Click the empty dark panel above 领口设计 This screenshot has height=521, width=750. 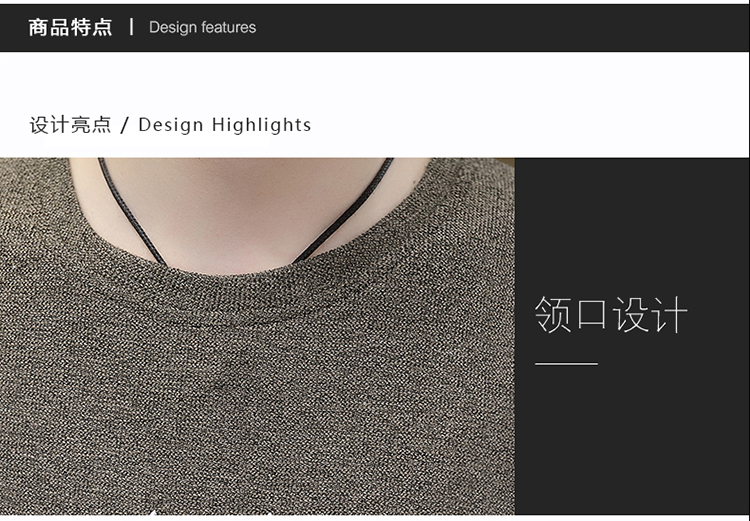pyautogui.click(x=630, y=220)
